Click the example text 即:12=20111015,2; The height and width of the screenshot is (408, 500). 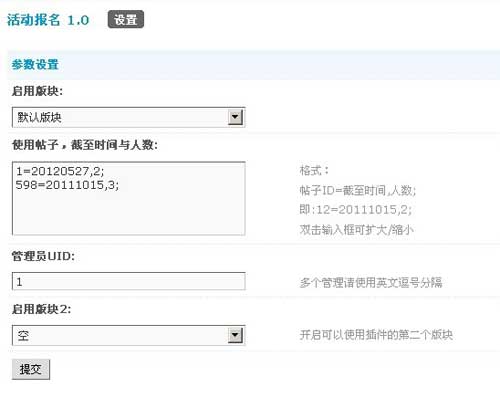(x=356, y=210)
